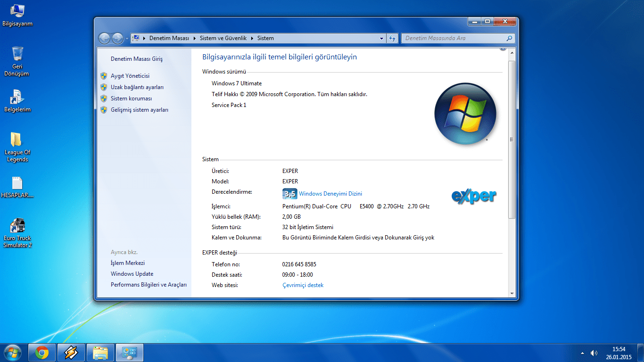Click the control panel icon in address bar
The height and width of the screenshot is (362, 644).
click(136, 38)
